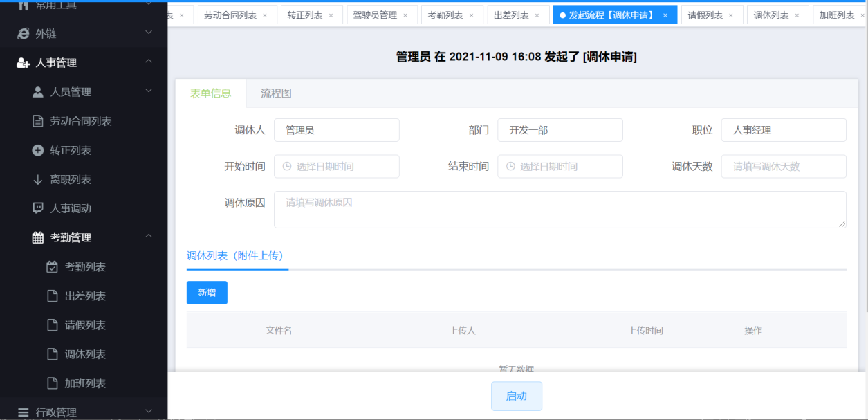Click the 上传时间 column header
The width and height of the screenshot is (868, 420).
pyautogui.click(x=645, y=330)
